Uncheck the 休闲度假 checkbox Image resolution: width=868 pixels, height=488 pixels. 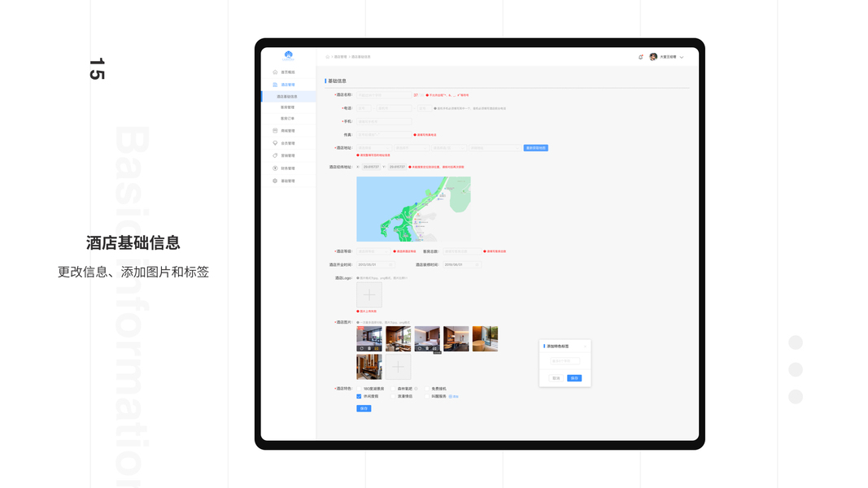tap(359, 396)
